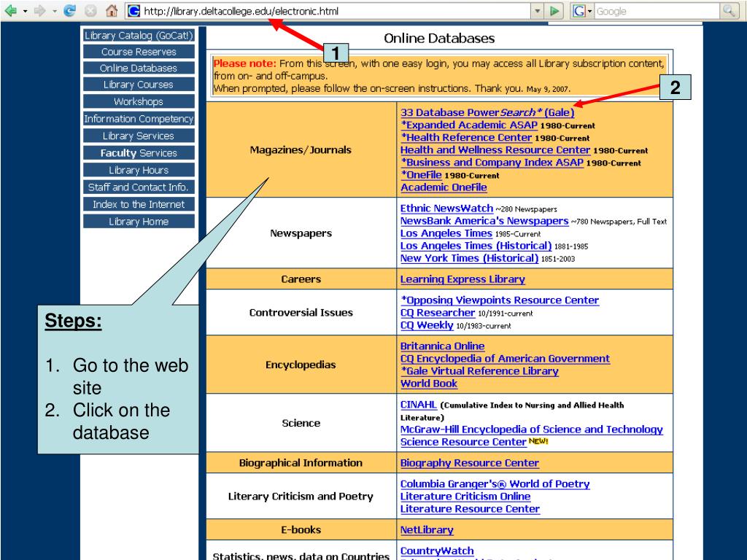
Task: Open Britannica Online encyclopedia
Action: coord(443,346)
